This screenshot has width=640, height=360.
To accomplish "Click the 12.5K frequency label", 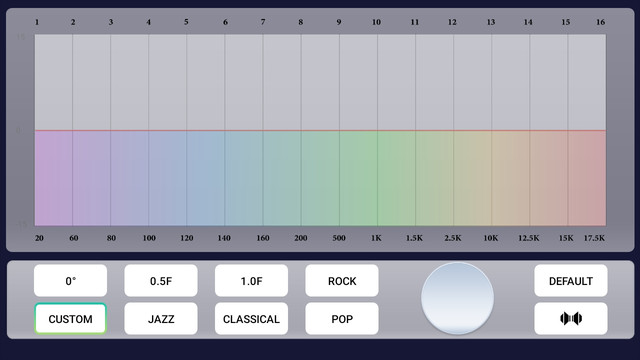I will [529, 238].
